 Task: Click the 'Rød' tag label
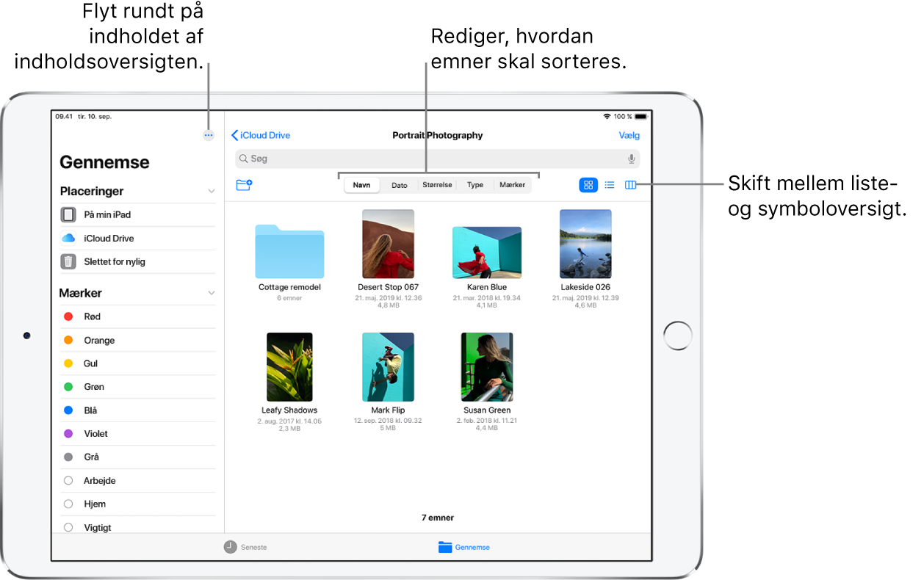[92, 316]
